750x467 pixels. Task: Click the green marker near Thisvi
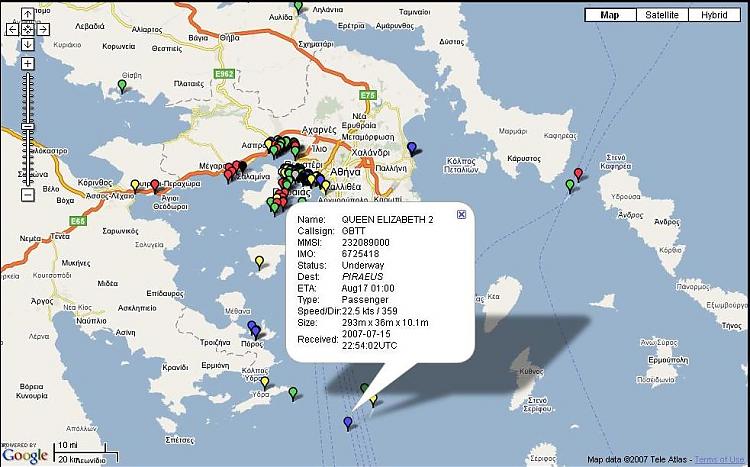(x=122, y=86)
